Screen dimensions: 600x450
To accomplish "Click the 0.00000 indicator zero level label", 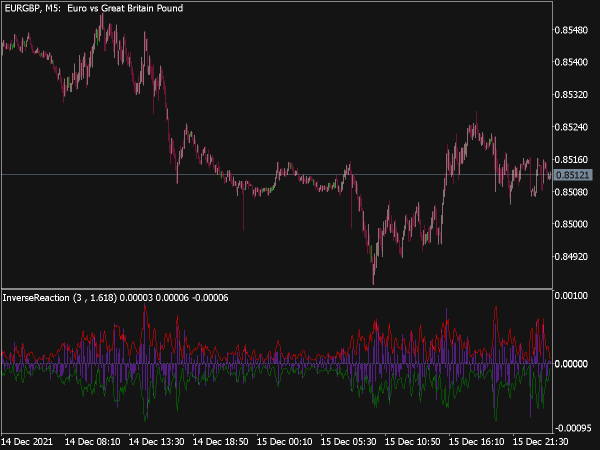I will click(571, 364).
